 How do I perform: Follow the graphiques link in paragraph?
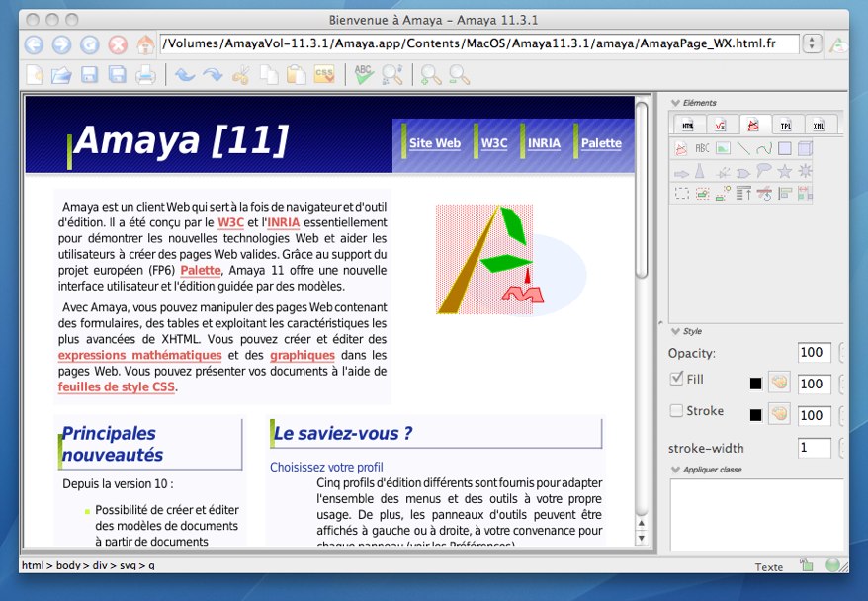303,355
